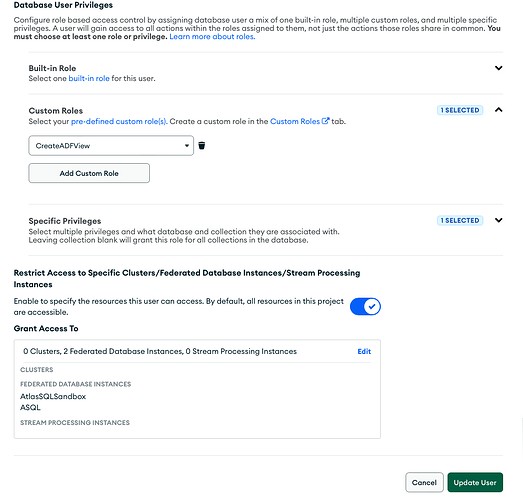Select the ASQL federated database instance entry
The width and height of the screenshot is (523, 500).
30,407
